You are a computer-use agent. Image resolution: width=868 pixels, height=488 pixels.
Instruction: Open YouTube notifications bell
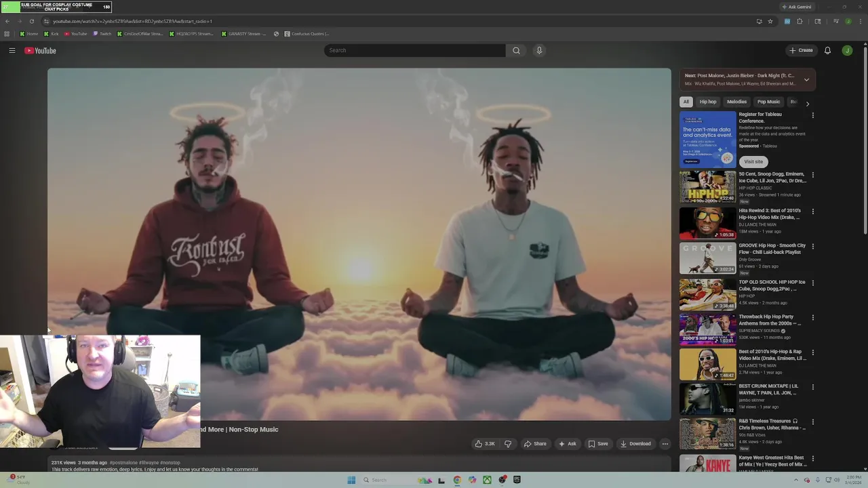[x=827, y=50]
